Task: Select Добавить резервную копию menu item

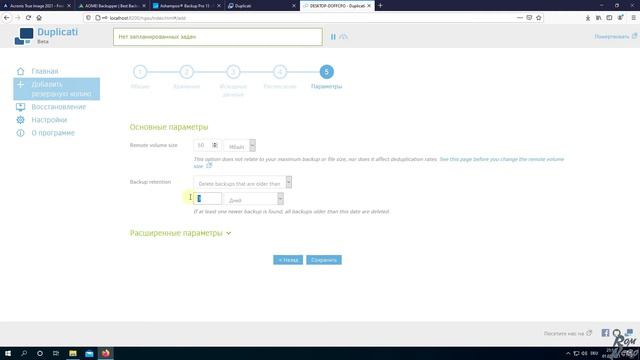Action: pos(56,89)
